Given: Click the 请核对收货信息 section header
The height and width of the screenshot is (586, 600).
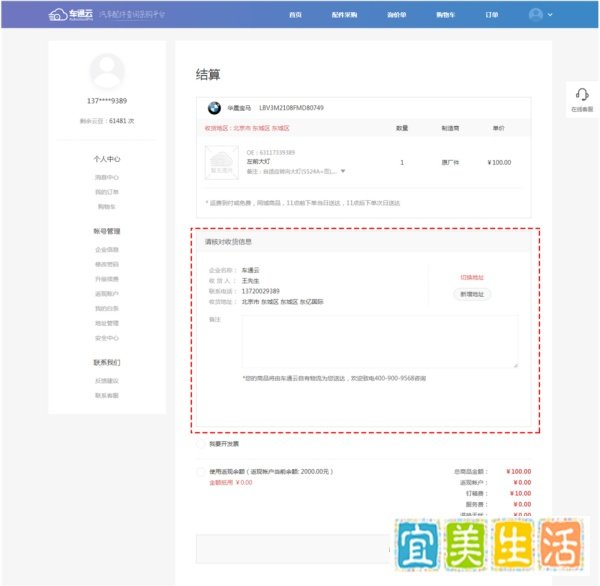Looking at the screenshot, I should click(228, 242).
